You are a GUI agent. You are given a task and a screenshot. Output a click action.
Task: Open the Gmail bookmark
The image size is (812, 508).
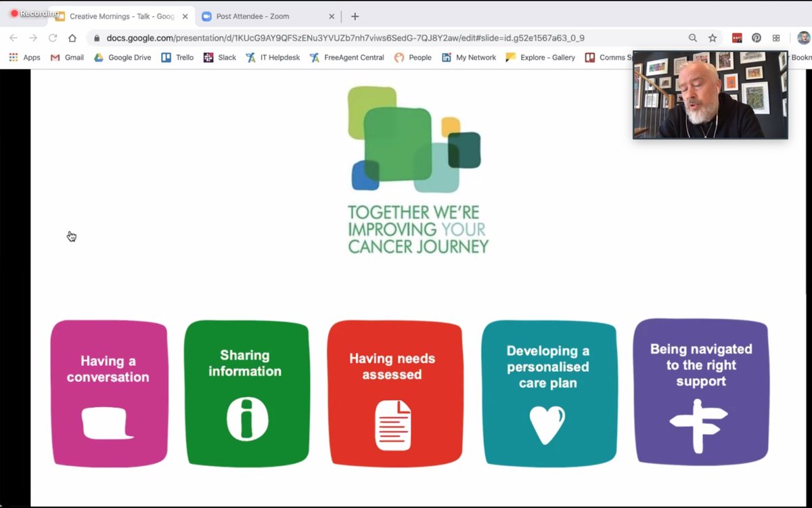tap(66, 58)
